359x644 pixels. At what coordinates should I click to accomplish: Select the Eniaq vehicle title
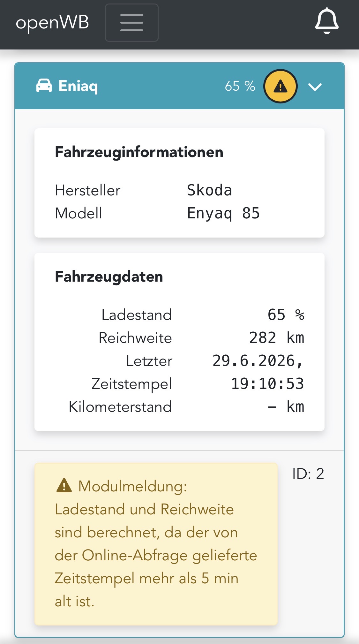click(78, 86)
